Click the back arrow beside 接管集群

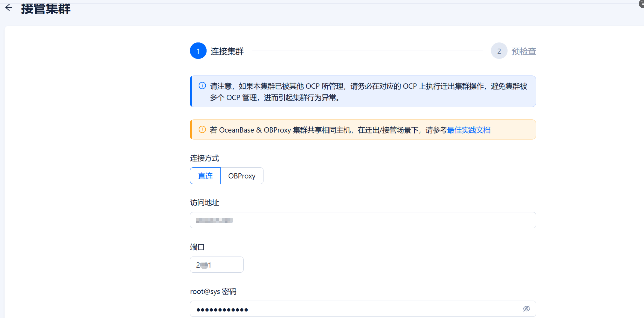[x=9, y=8]
